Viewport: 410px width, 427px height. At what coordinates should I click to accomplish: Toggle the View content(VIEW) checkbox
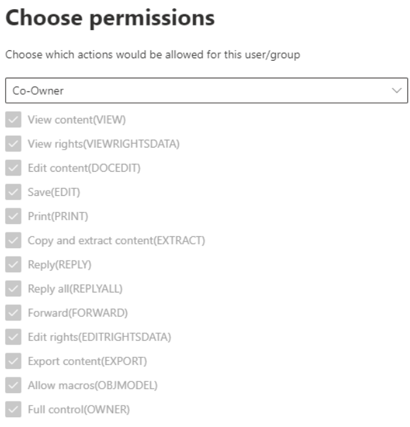coord(13,120)
